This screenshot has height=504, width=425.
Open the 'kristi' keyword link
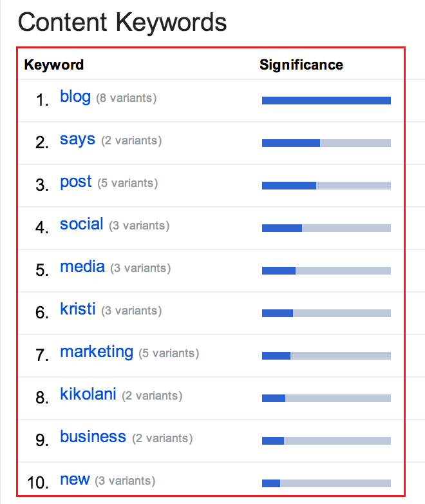pos(78,309)
